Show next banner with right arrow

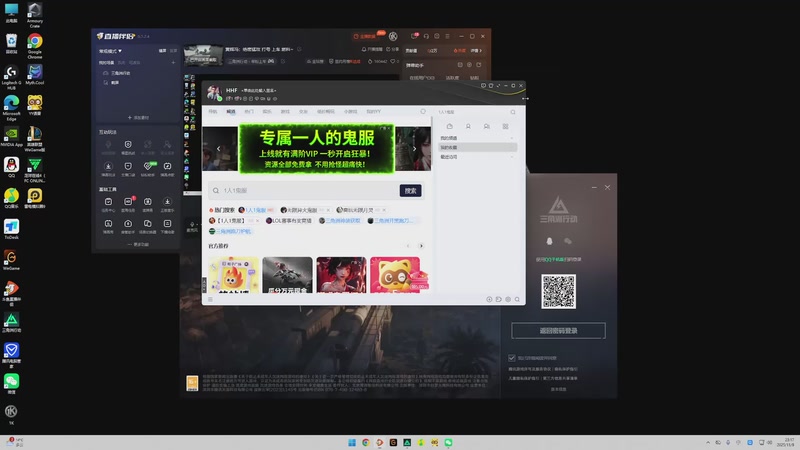pyautogui.click(x=414, y=148)
